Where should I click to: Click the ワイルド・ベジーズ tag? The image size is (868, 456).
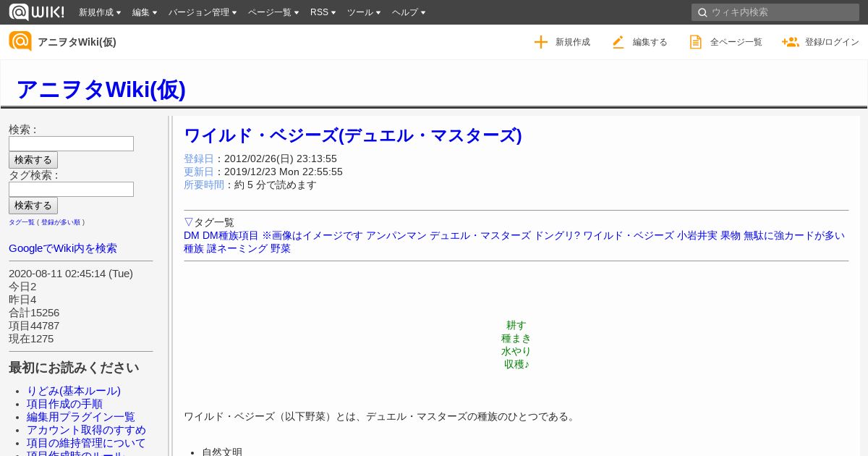[x=629, y=235]
